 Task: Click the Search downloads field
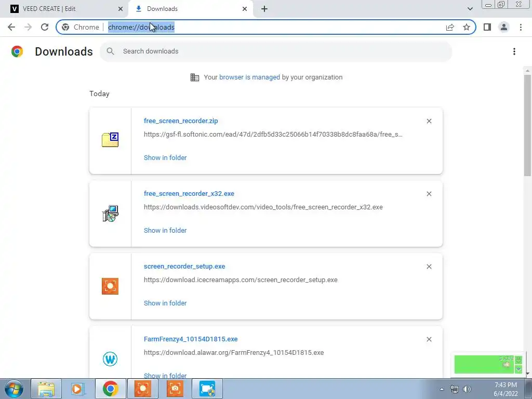[x=275, y=51]
